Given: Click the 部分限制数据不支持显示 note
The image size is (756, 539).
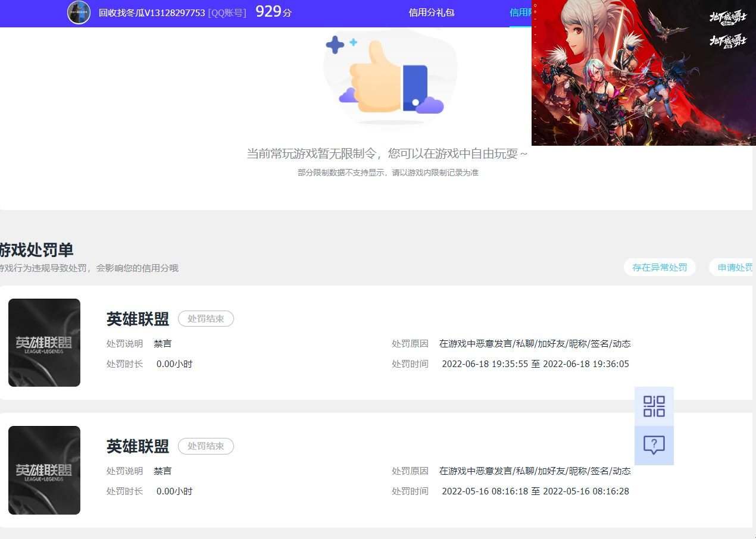Looking at the screenshot, I should [x=388, y=173].
